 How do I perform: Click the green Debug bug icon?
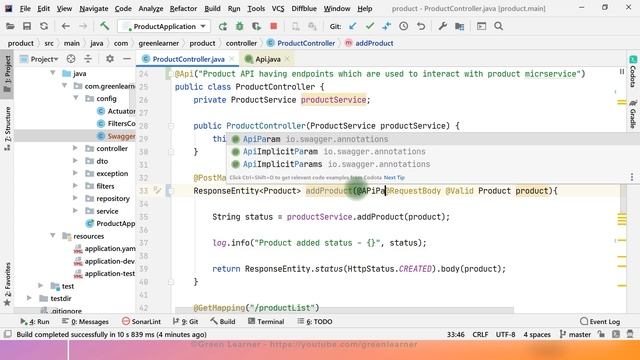coord(240,27)
